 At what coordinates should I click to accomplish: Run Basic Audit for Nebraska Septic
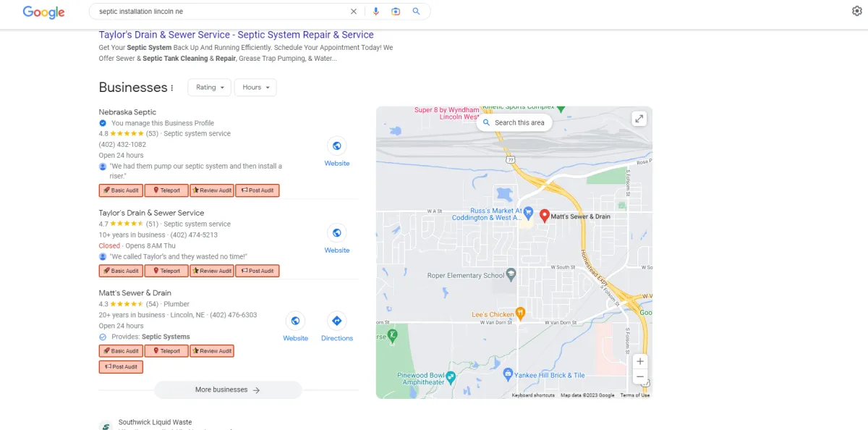tap(121, 190)
